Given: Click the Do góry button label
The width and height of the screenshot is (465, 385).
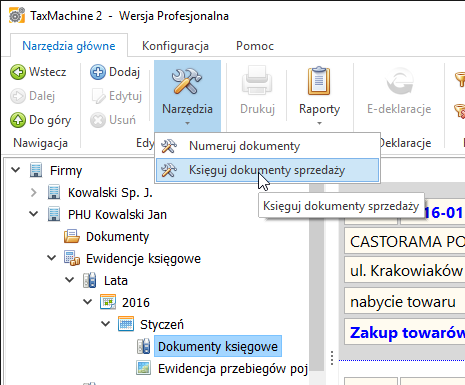Looking at the screenshot, I should pos(50,120).
